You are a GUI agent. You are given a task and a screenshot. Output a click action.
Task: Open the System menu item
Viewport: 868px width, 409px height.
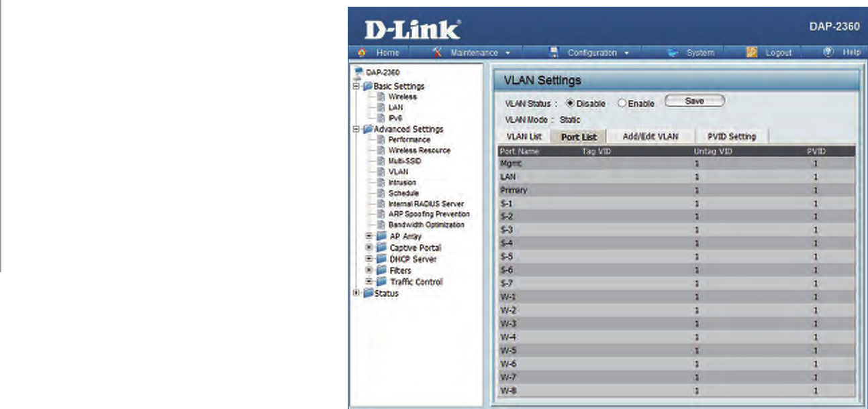click(x=700, y=53)
